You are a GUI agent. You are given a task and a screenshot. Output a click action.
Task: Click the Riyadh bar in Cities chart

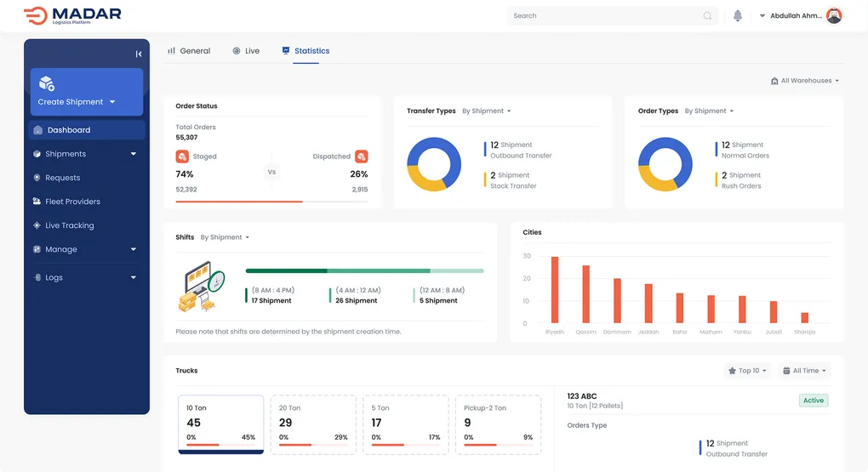click(x=555, y=289)
